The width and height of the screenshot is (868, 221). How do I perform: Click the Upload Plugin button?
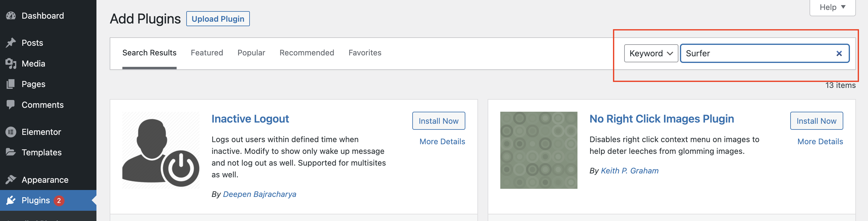pos(218,19)
